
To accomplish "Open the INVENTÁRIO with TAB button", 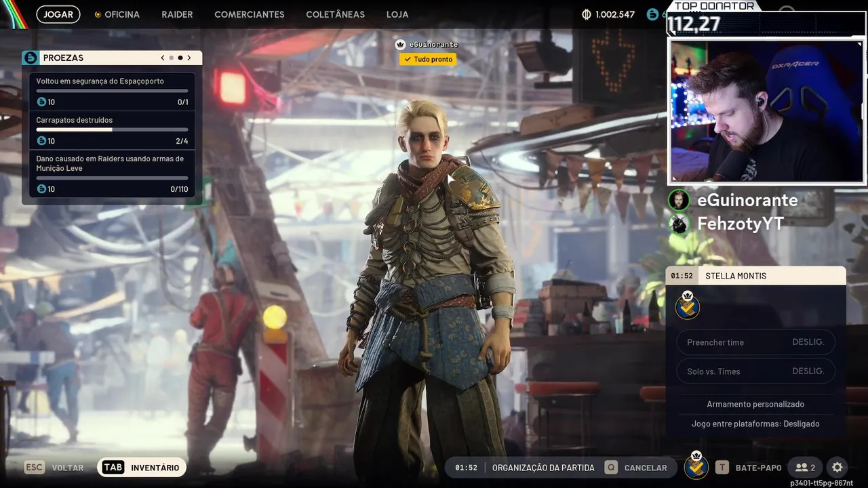I will coord(142,468).
